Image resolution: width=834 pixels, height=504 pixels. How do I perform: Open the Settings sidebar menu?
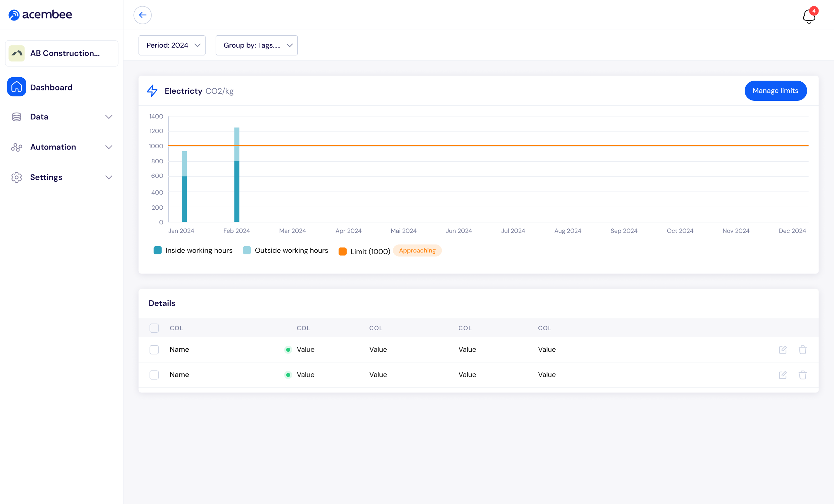point(46,177)
